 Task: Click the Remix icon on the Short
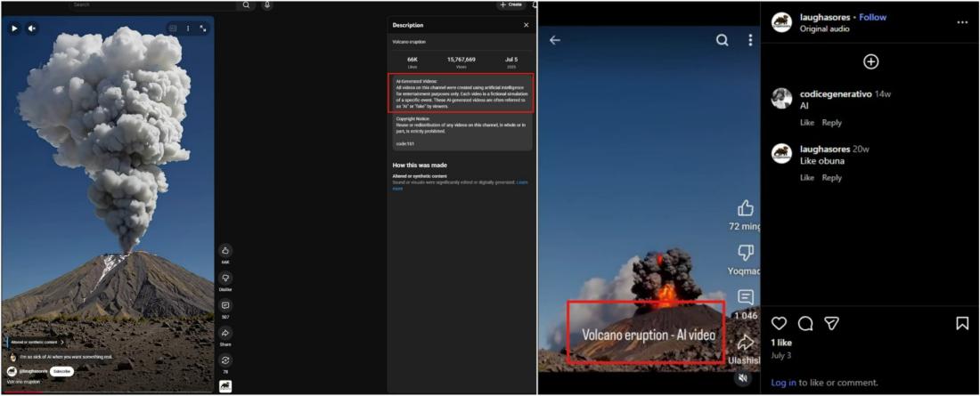(225, 360)
